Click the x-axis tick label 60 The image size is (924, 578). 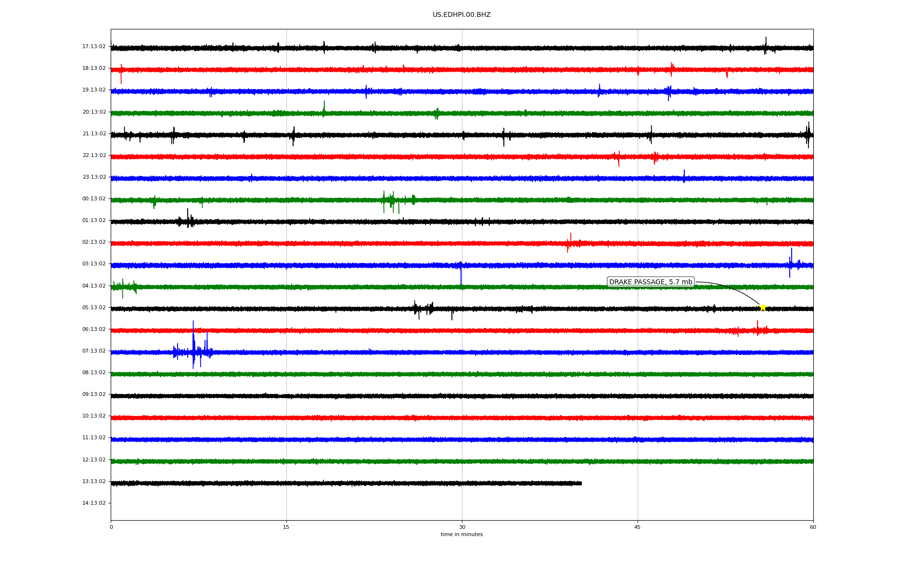[813, 527]
